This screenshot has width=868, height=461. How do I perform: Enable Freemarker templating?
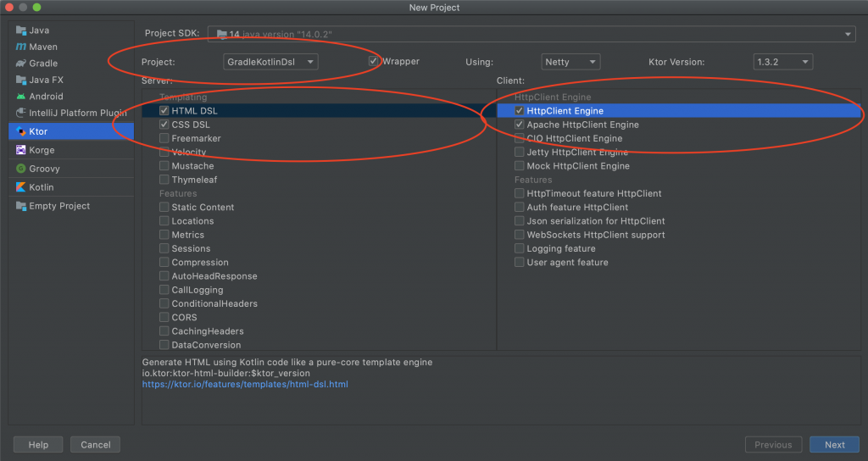164,138
